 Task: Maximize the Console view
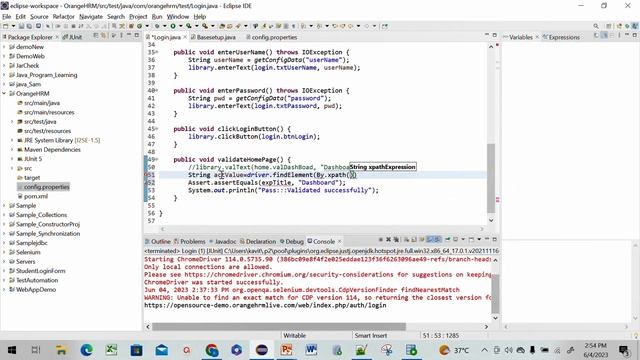[x=495, y=240]
